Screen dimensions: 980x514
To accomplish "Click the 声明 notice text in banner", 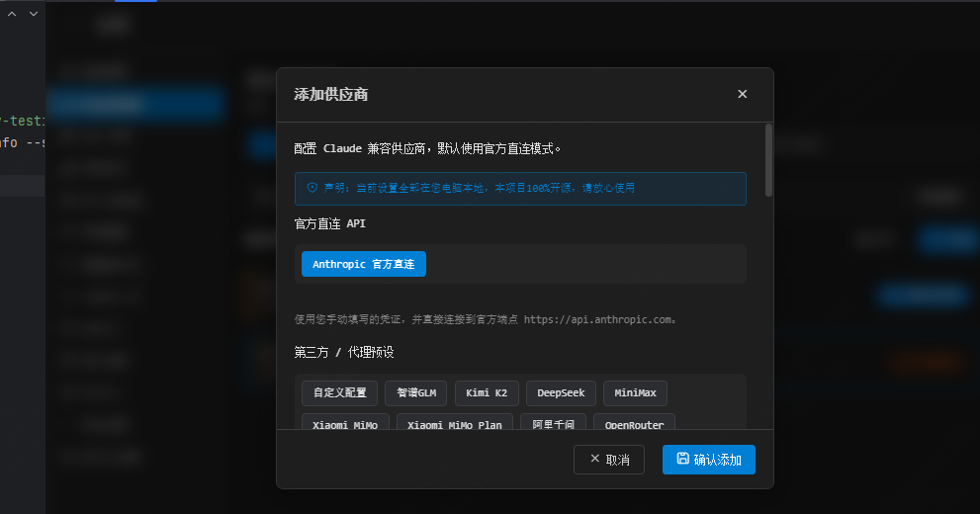I will coord(479,188).
